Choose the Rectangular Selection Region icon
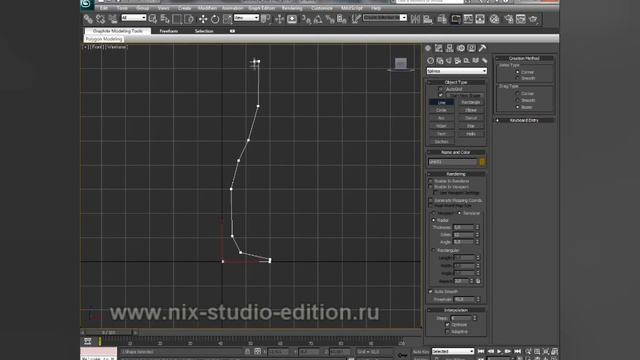Image resolution: width=640 pixels, height=360 pixels. coord(177,19)
